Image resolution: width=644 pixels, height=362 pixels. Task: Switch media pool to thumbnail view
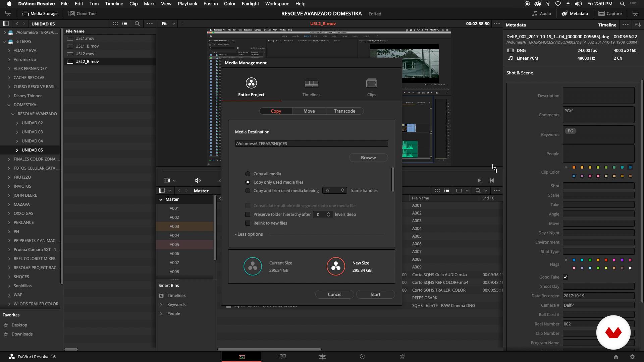click(x=437, y=190)
